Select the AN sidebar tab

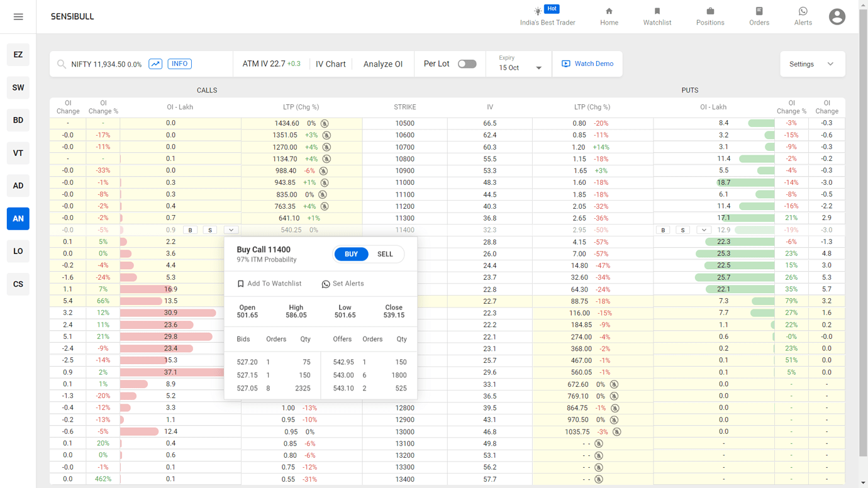[x=18, y=218]
